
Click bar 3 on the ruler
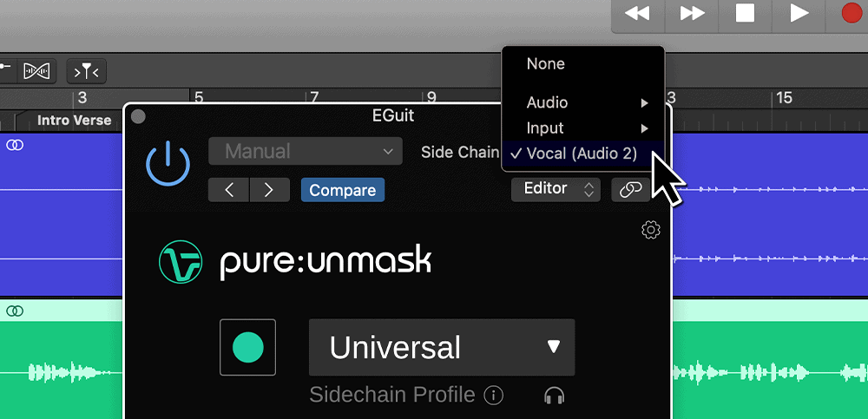point(82,98)
